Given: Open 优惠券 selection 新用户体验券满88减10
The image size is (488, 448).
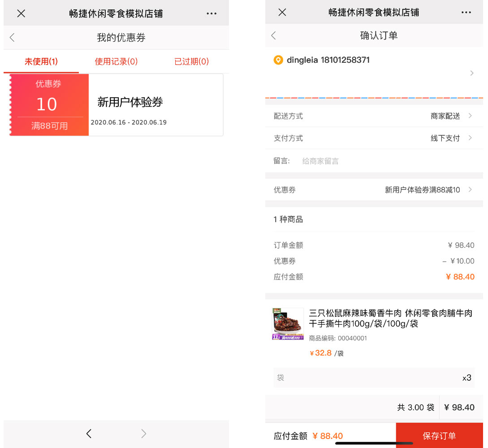Looking at the screenshot, I should [x=374, y=190].
